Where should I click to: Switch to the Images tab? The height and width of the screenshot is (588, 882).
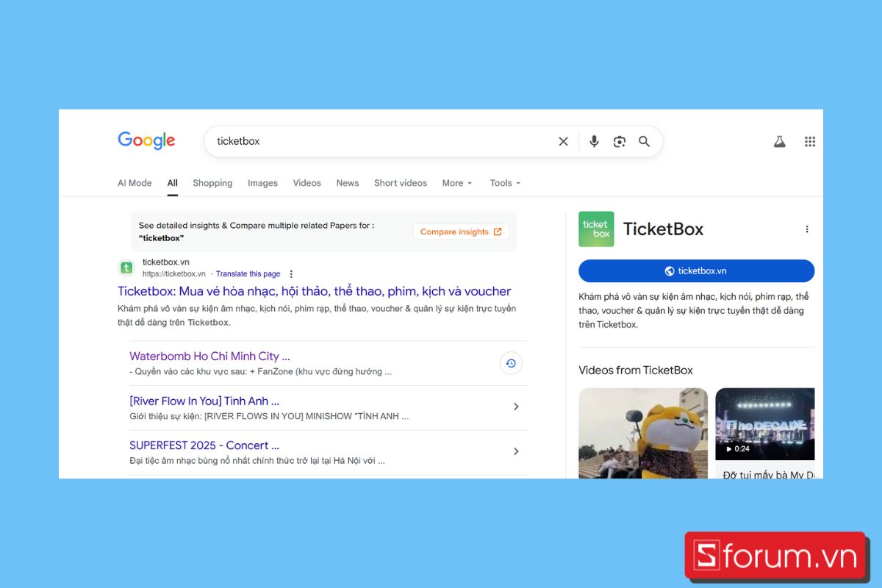262,183
